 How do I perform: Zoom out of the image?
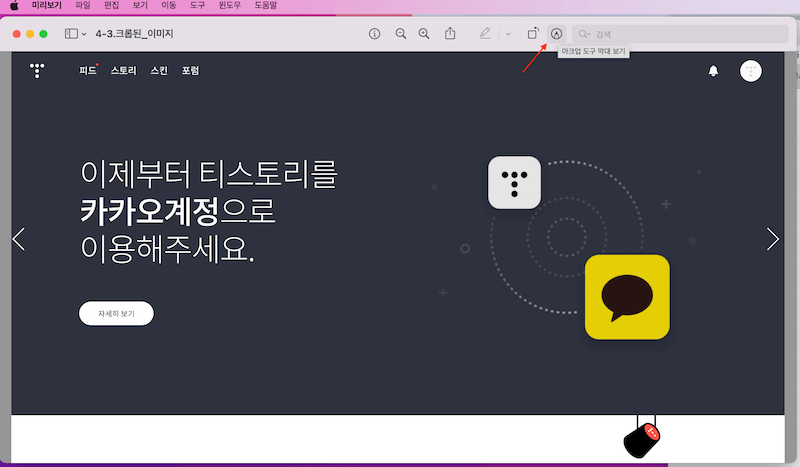tap(401, 34)
